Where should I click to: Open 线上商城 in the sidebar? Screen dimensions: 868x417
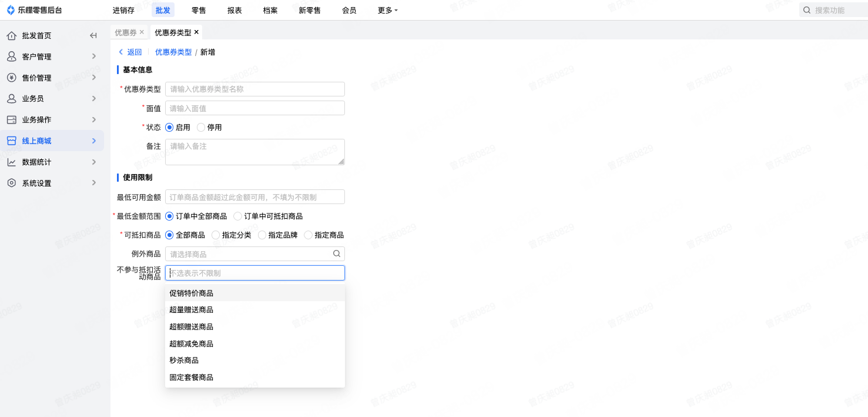click(52, 141)
